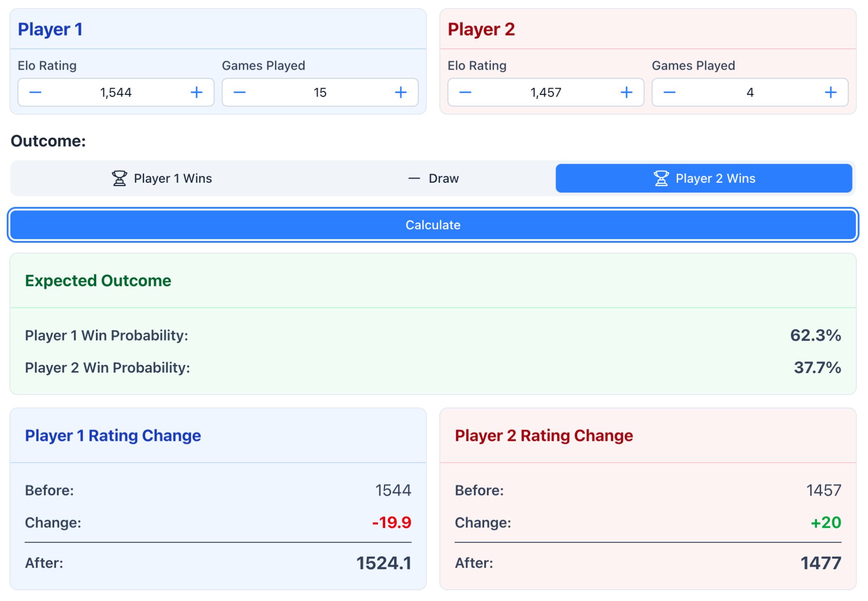Click Player 2 Elo Rating value 1,457
Screen dimensions: 868x601
point(546,93)
